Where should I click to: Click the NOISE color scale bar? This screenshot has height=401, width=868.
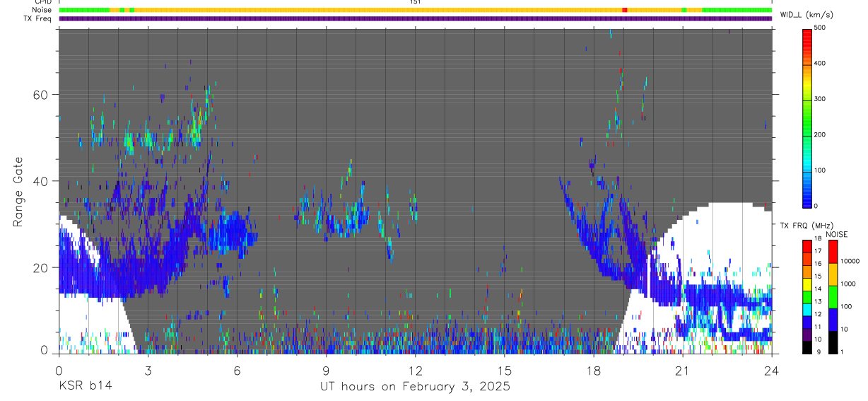tap(833, 296)
